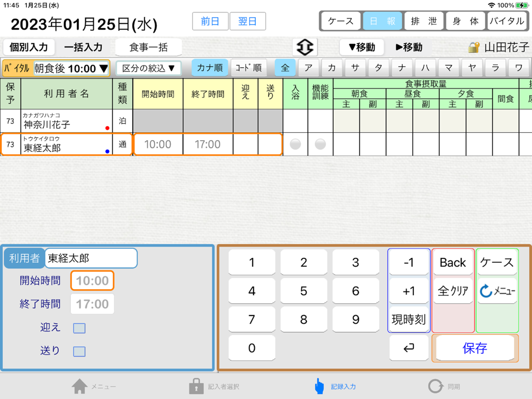Click the 開始時間 10:00 input field
The height and width of the screenshot is (399, 532).
[92, 281]
